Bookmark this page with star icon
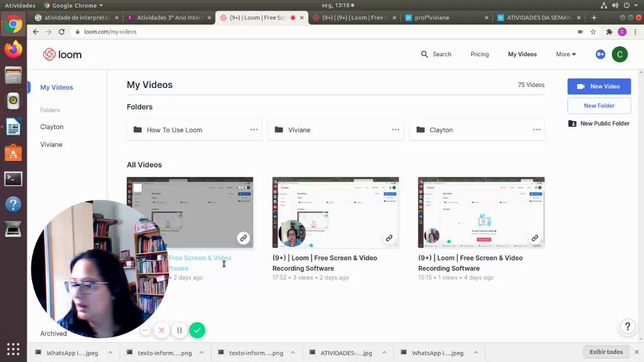 tap(593, 32)
